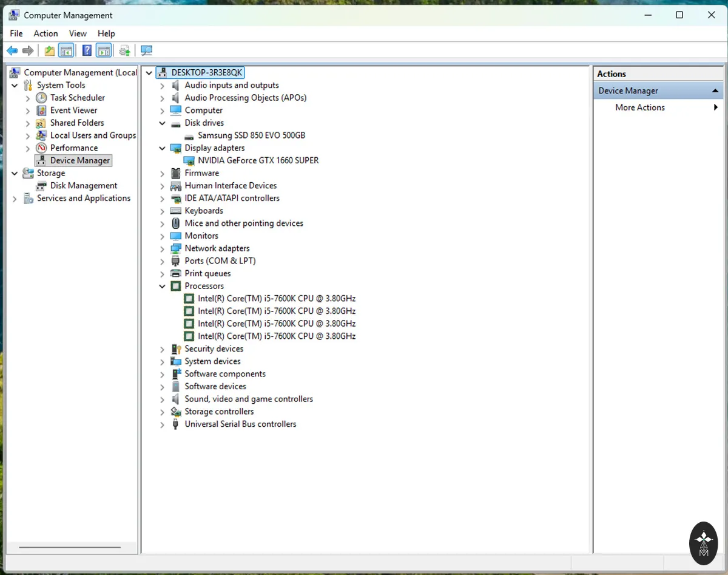Image resolution: width=728 pixels, height=575 pixels.
Task: Click the blue Help question-mark toolbar icon
Action: coord(87,51)
